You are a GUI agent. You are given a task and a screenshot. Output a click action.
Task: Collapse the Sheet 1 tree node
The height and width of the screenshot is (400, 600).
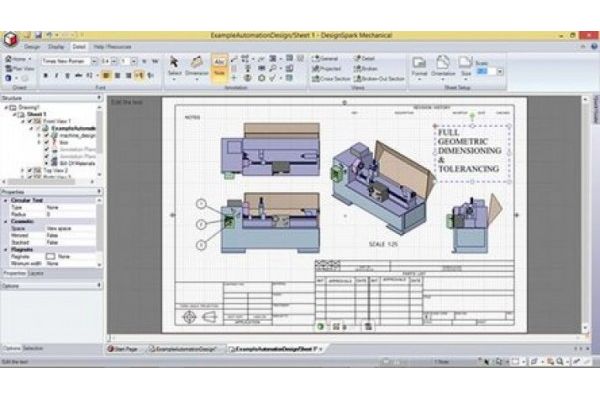[14, 114]
